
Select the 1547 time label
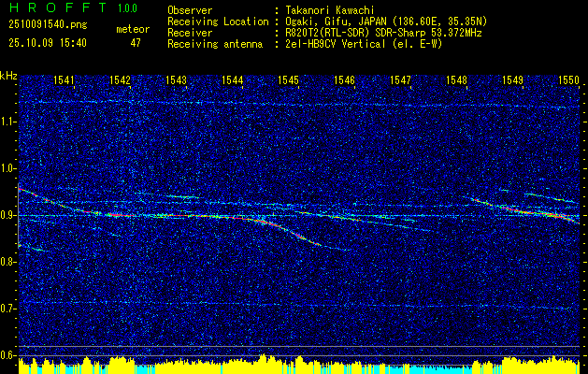400,79
